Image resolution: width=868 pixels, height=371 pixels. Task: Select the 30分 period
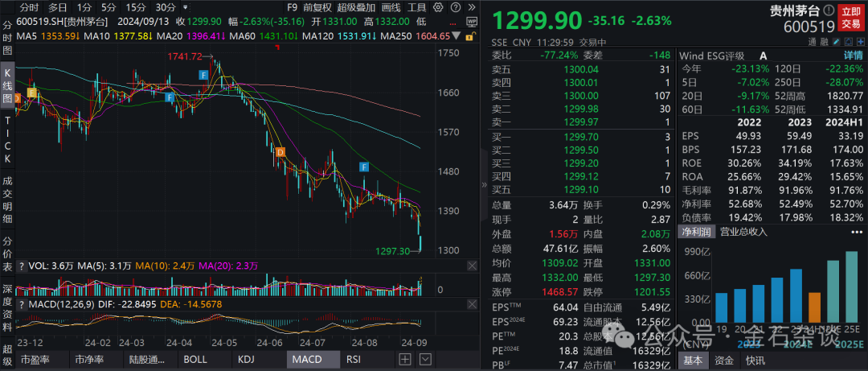[x=166, y=8]
